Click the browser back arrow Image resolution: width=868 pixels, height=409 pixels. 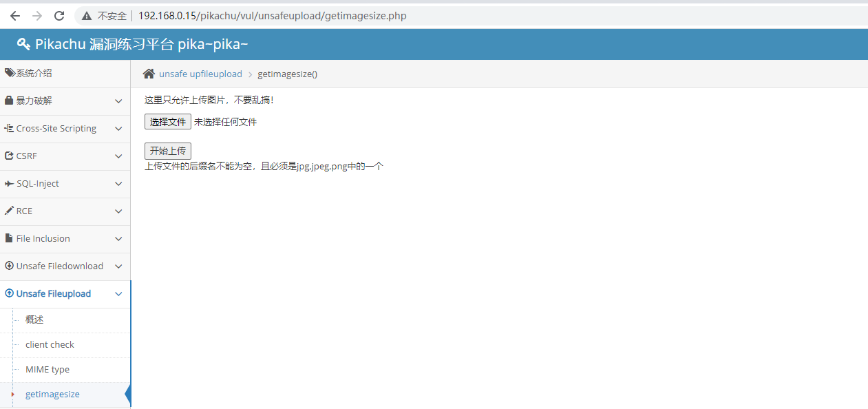(x=15, y=16)
